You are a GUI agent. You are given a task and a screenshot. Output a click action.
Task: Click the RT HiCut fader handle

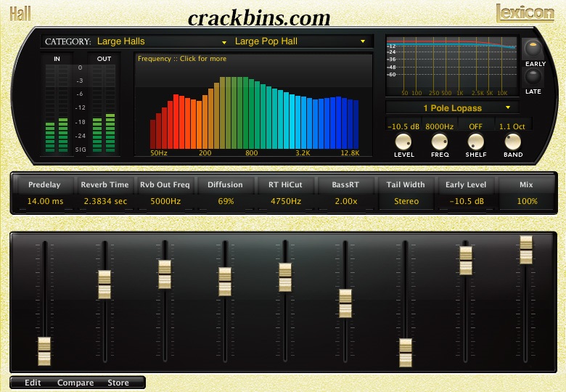[285, 277]
